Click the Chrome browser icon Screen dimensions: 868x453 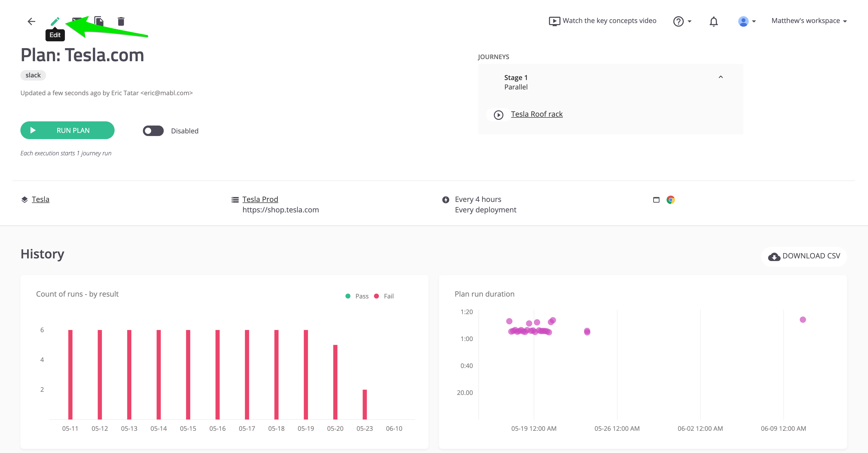pyautogui.click(x=670, y=200)
